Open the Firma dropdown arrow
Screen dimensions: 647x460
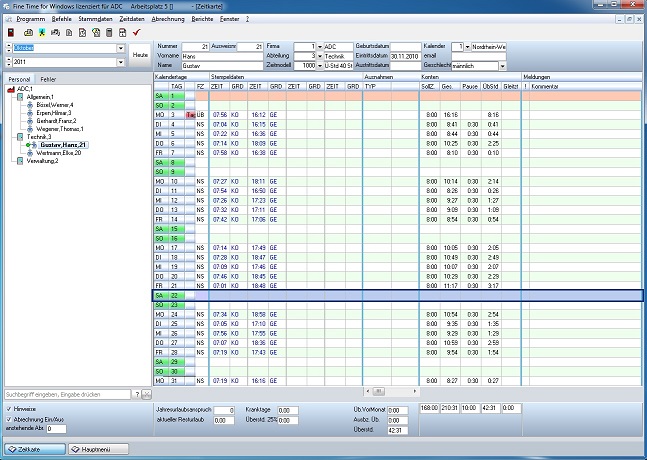click(x=320, y=47)
